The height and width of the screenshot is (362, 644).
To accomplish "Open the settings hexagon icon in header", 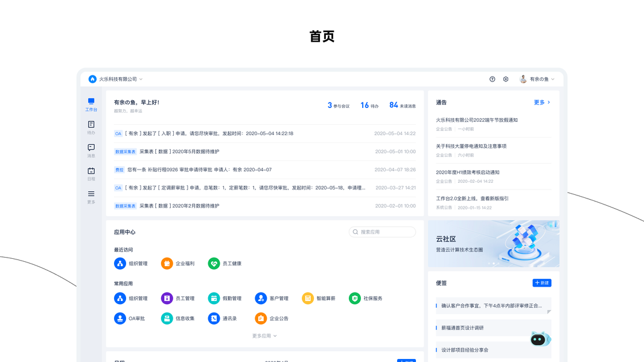I will tap(506, 79).
